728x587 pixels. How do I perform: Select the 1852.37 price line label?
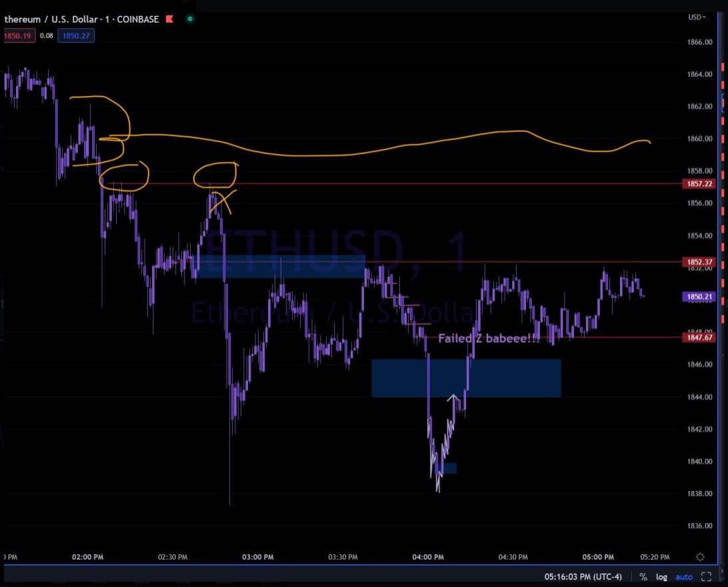click(699, 262)
